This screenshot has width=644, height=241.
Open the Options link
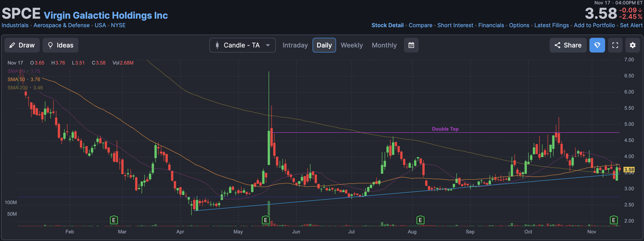pos(519,25)
